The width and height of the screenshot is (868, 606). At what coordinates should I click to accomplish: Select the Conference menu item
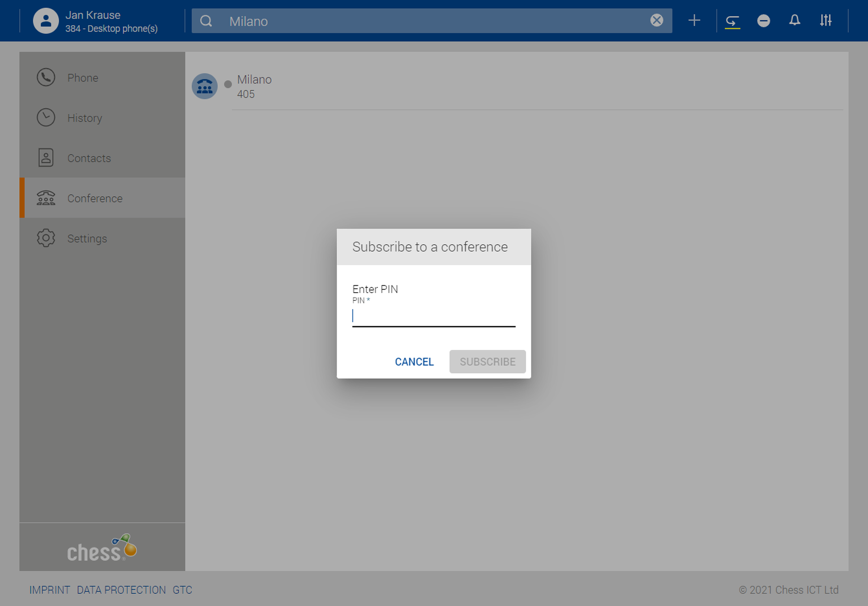tap(95, 198)
